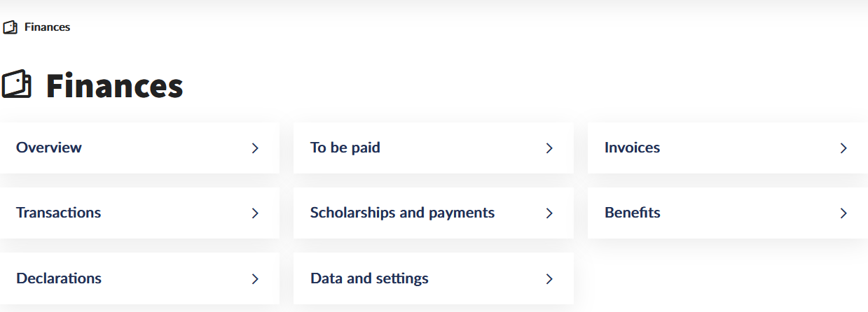Click the Scholarships and payments chevron
Viewport: 868px width, 312px height.
click(549, 213)
